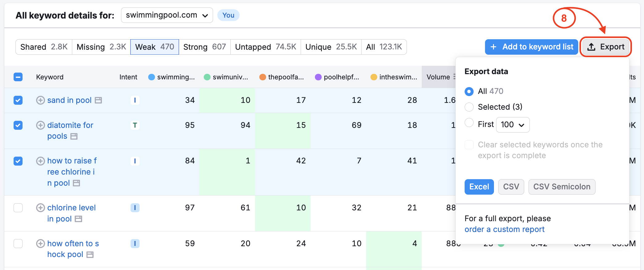Image resolution: width=644 pixels, height=270 pixels.
Task: Check the 'chlorine level in pool' row checkbox
Action: click(18, 208)
